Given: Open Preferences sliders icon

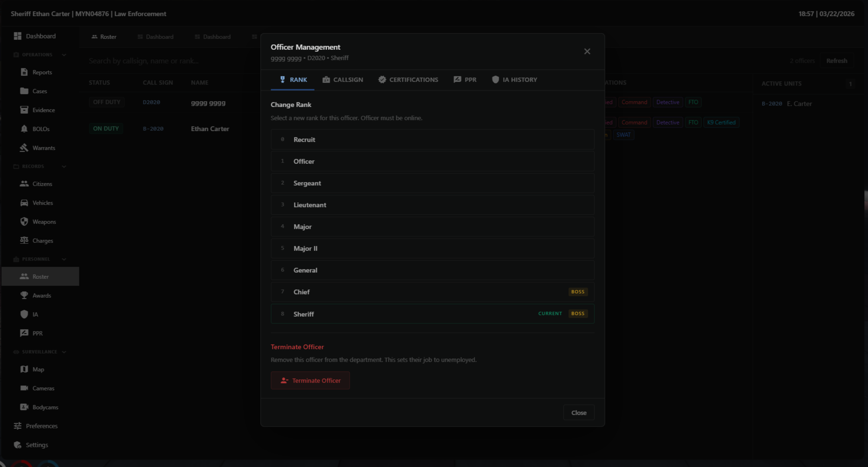Looking at the screenshot, I should (x=17, y=425).
